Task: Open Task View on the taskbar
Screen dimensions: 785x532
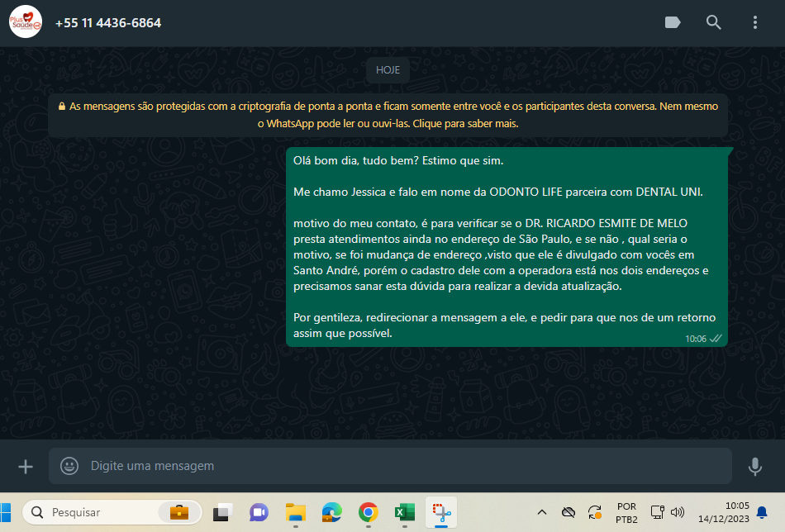Action: [x=222, y=512]
